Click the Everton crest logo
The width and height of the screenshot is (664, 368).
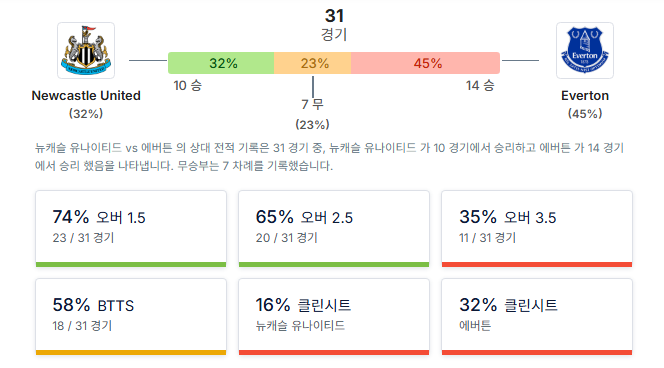585,50
